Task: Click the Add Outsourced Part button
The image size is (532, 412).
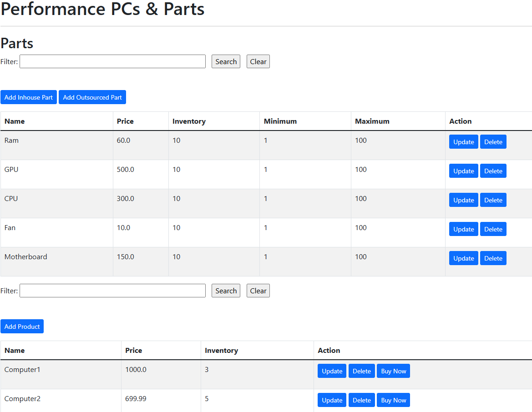Action: [92, 97]
